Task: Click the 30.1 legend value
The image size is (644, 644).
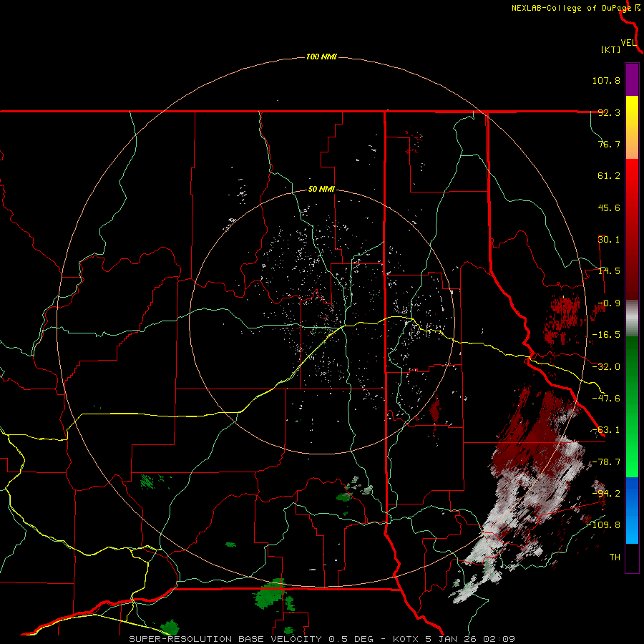Action: 609,240
